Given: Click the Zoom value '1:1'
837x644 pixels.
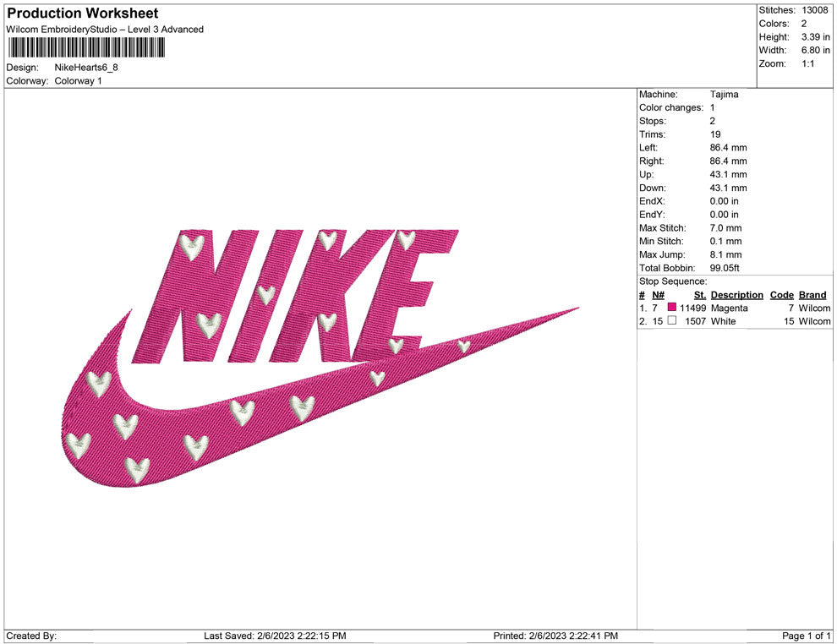Looking at the screenshot, I should 808,63.
